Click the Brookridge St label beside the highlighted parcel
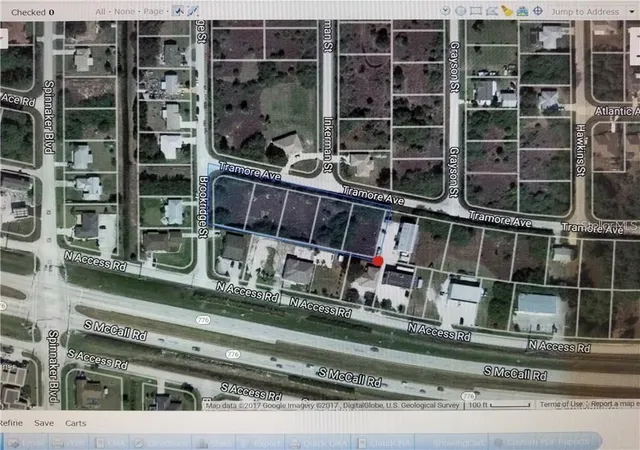The height and width of the screenshot is (450, 640). (204, 207)
